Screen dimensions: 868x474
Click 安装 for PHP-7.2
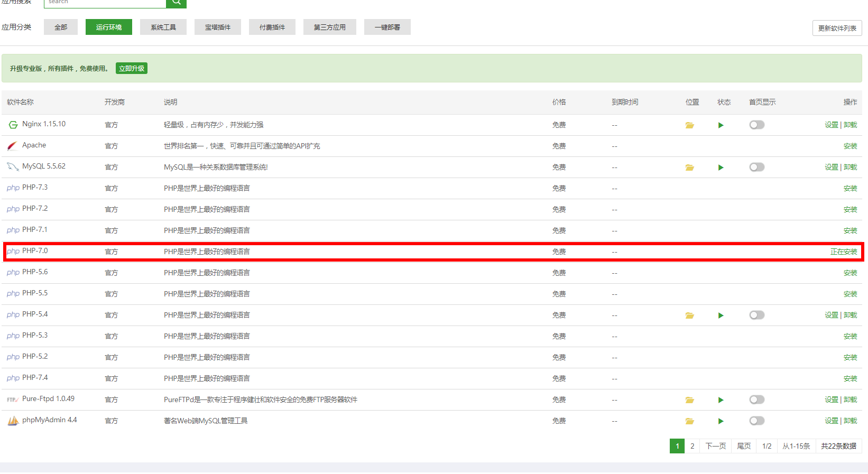(850, 209)
